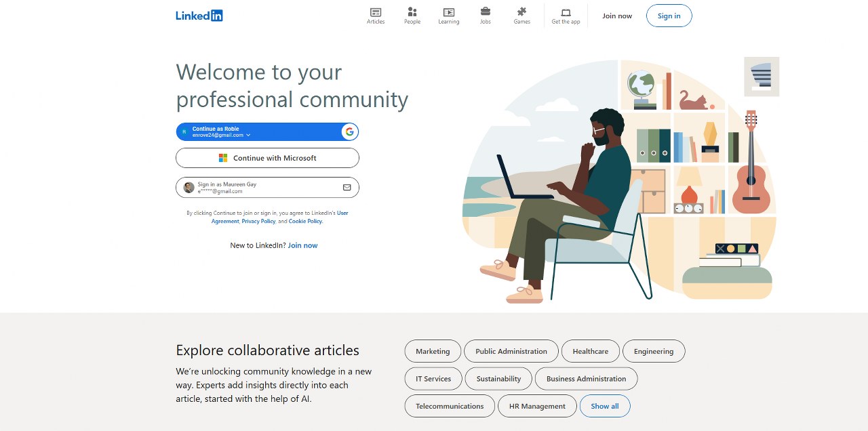Click Maureen Gay's profile photo
The image size is (868, 431).
pos(189,188)
